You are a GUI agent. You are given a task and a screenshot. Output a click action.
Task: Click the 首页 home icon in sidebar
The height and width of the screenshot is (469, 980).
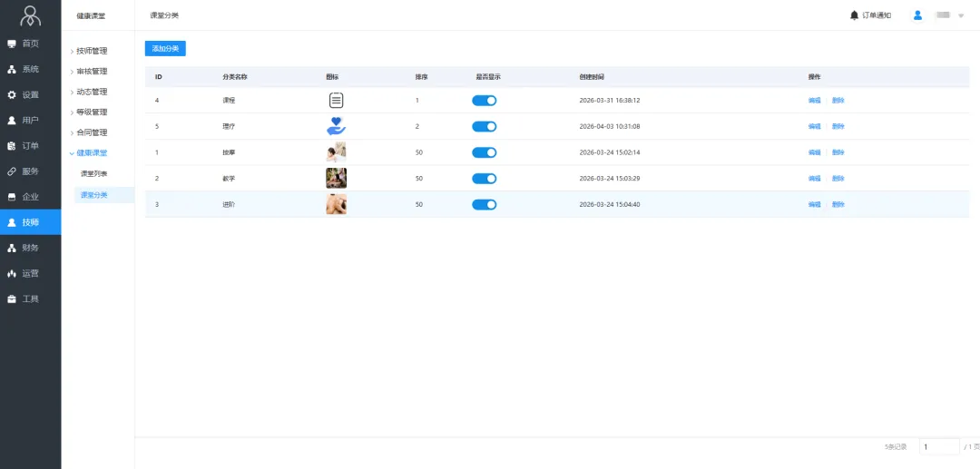click(12, 44)
